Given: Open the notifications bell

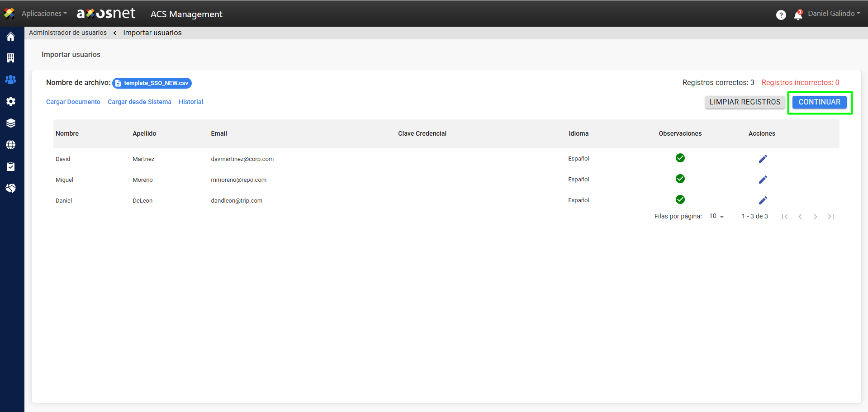Looking at the screenshot, I should click(x=798, y=15).
